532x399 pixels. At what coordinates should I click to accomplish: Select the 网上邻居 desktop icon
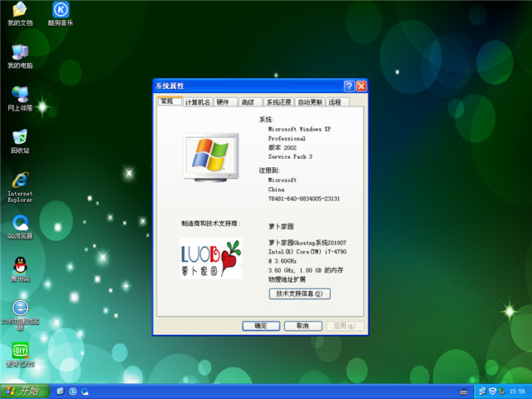pyautogui.click(x=20, y=99)
